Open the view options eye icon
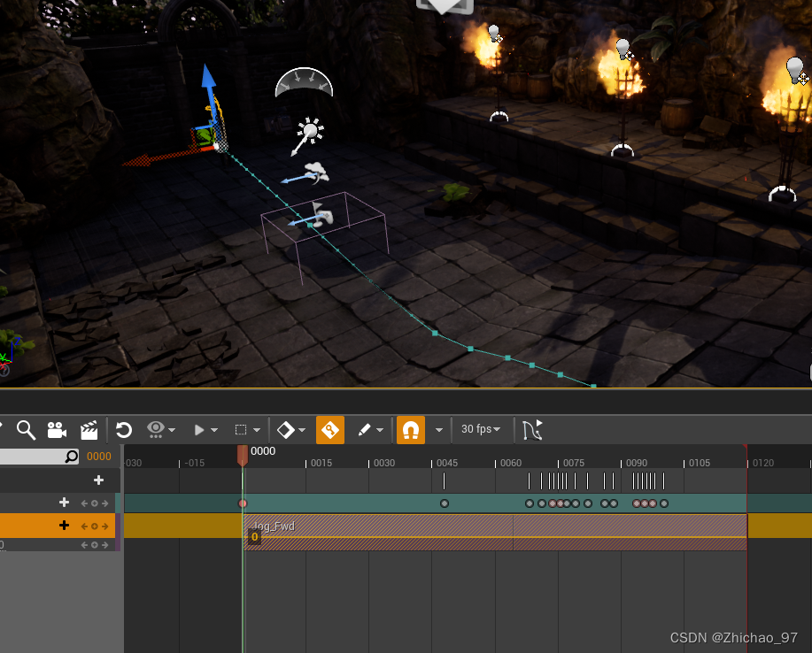This screenshot has height=653, width=812. (x=155, y=429)
